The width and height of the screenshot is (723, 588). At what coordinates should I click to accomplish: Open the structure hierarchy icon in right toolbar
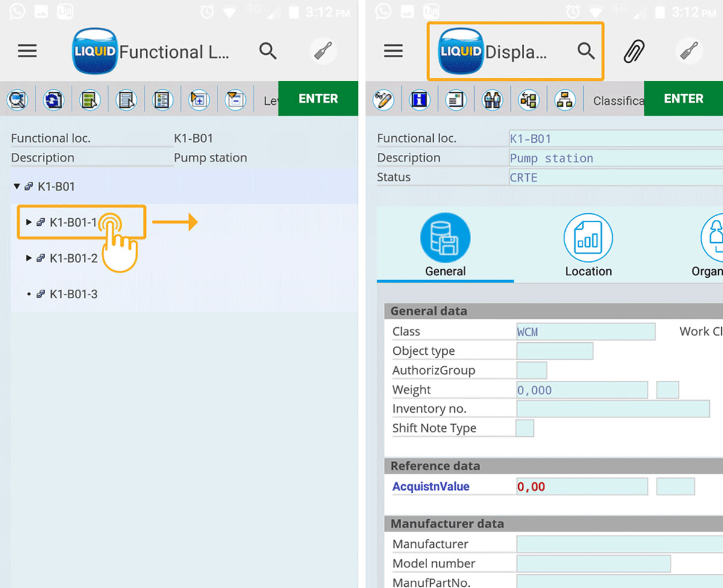pos(565,100)
